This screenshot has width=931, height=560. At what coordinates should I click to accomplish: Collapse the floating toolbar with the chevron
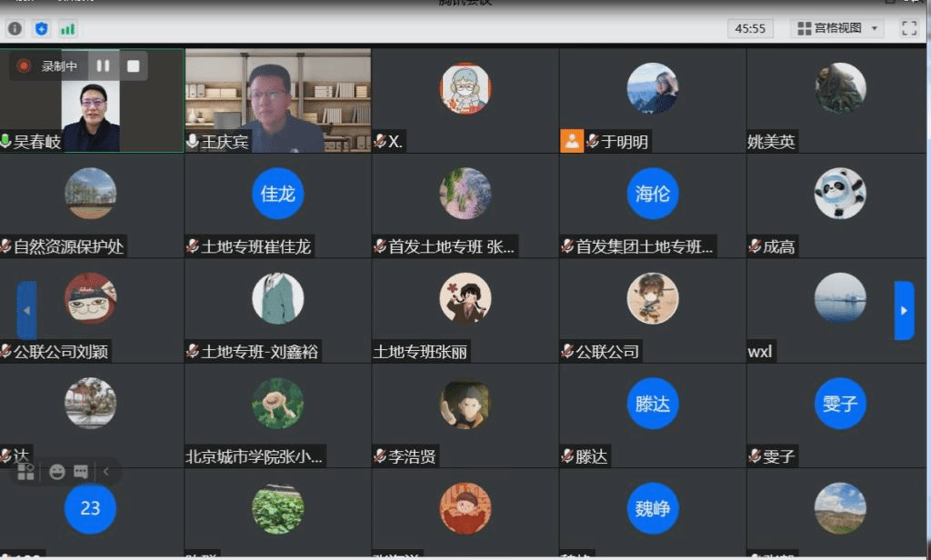106,472
